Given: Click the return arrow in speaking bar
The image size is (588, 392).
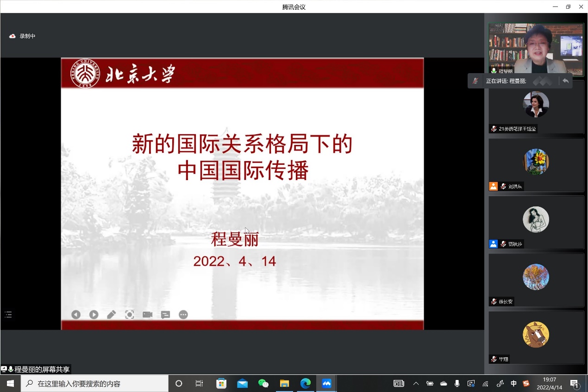Looking at the screenshot, I should [x=565, y=81].
